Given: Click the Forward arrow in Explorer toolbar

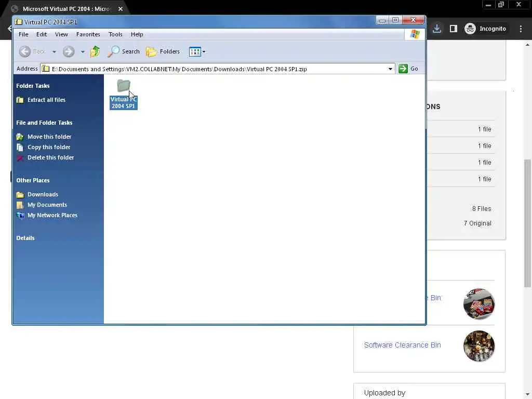Looking at the screenshot, I should pos(69,51).
